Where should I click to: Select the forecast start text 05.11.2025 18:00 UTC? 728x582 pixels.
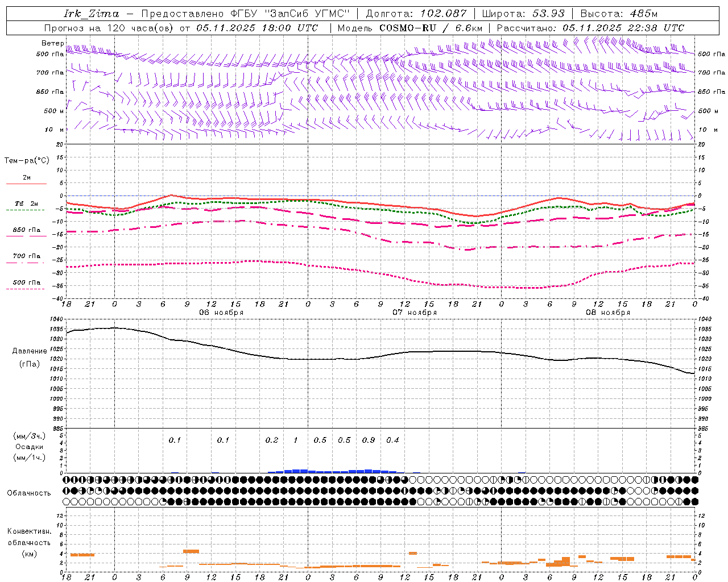coord(257,28)
